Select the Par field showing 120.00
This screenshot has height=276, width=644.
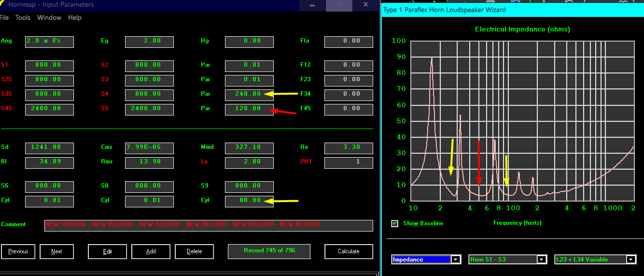249,109
